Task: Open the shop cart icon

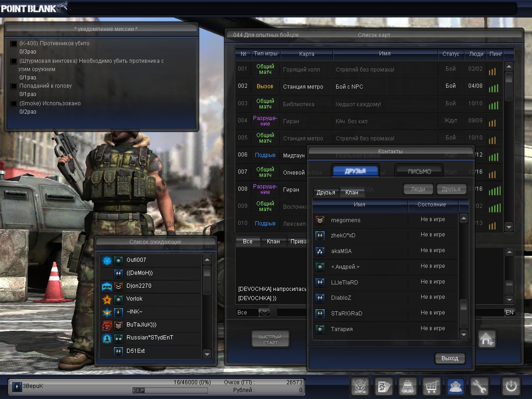Action: click(x=431, y=386)
